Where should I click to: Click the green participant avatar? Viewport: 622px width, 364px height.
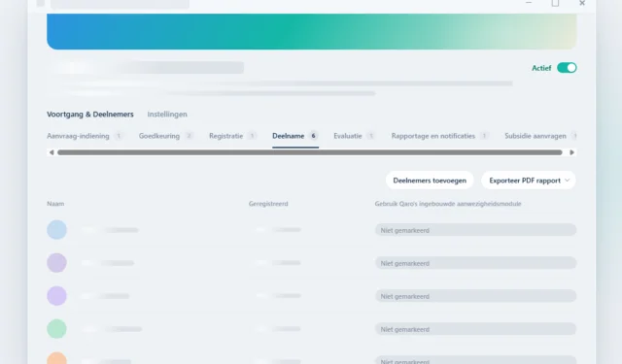coord(56,329)
